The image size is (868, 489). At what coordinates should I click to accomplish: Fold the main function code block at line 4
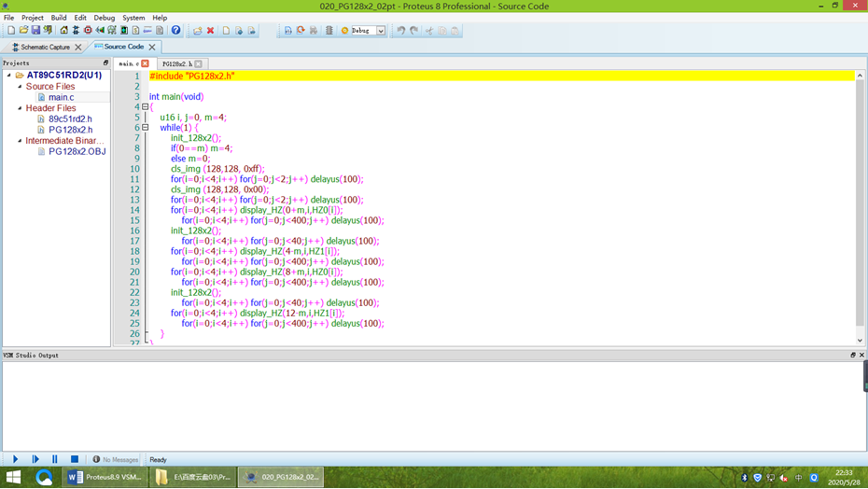pos(145,107)
